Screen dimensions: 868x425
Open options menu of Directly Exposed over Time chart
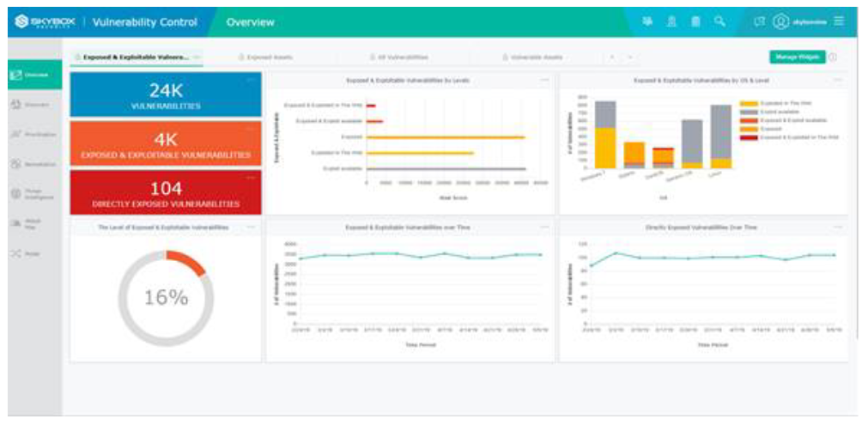coord(837,227)
